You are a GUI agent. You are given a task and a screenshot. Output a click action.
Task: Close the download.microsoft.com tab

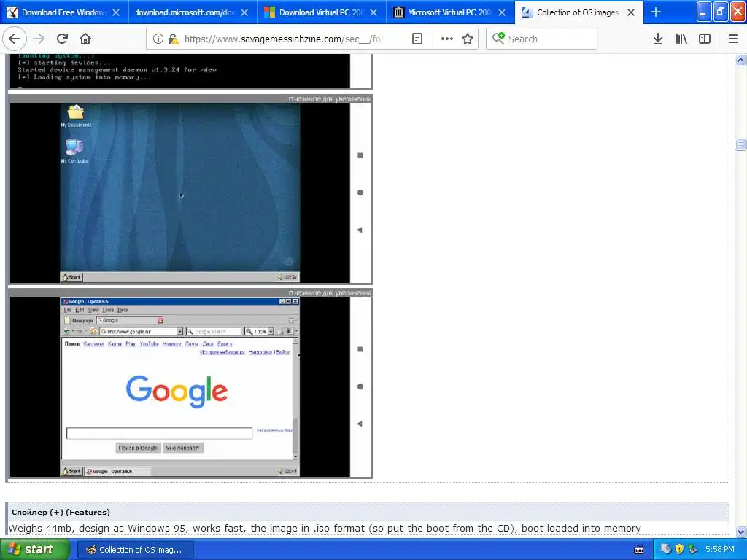click(244, 12)
